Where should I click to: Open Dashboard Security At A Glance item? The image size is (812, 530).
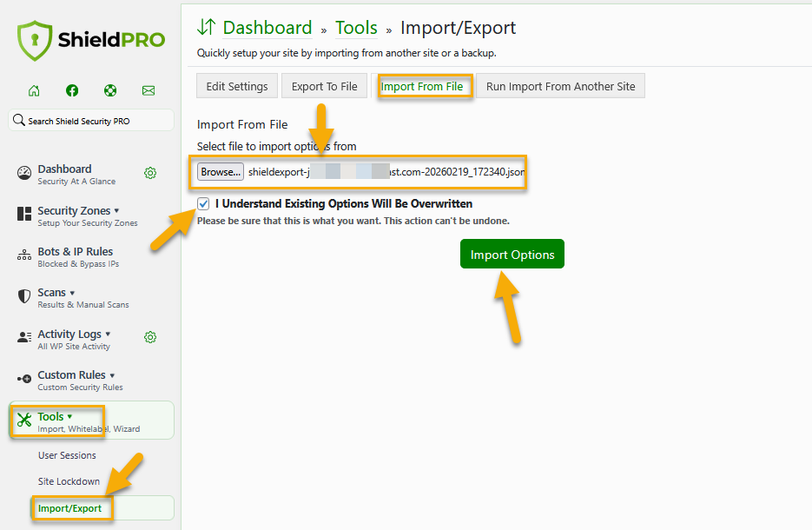click(x=76, y=175)
